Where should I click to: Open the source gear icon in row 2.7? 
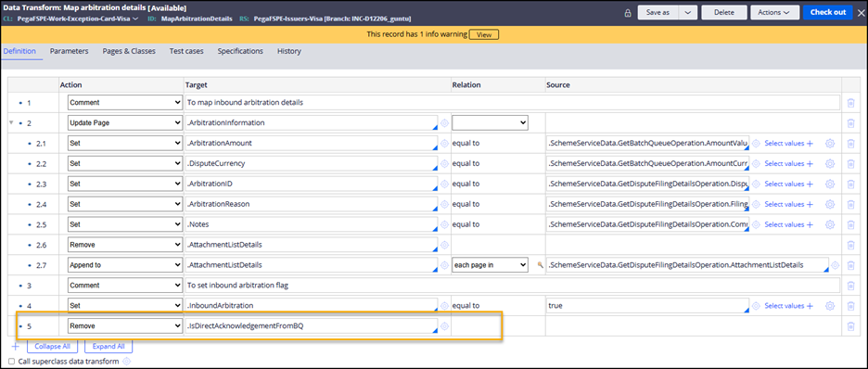click(x=836, y=265)
